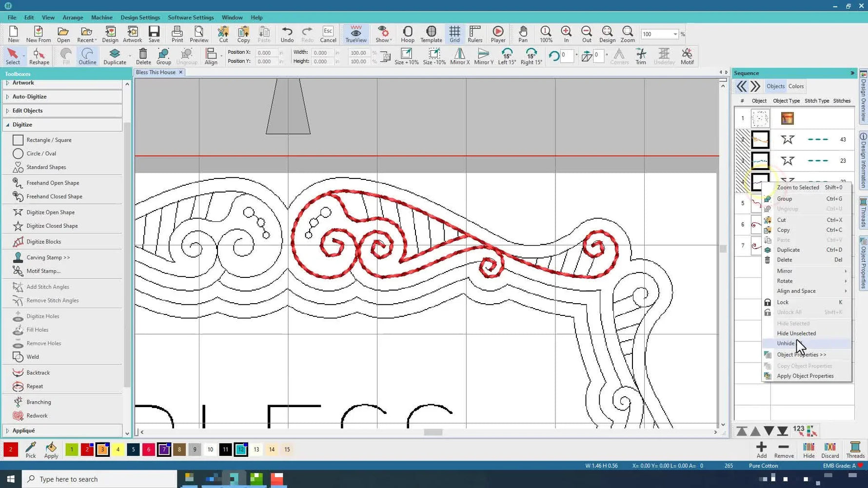The width and height of the screenshot is (868, 488).
Task: Choose Unhide from the context menu
Action: (x=785, y=343)
